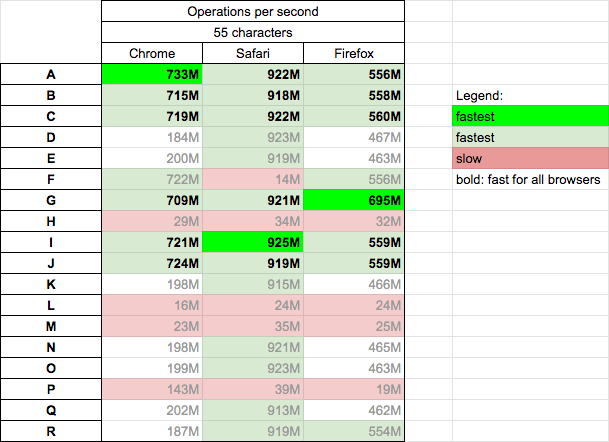Select row label R

coord(51,431)
